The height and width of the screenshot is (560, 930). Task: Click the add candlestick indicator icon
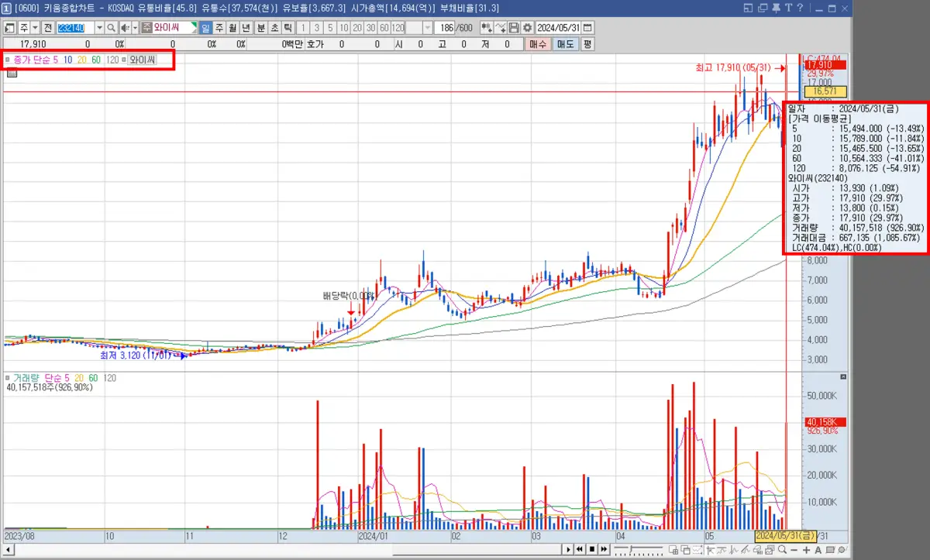click(487, 27)
